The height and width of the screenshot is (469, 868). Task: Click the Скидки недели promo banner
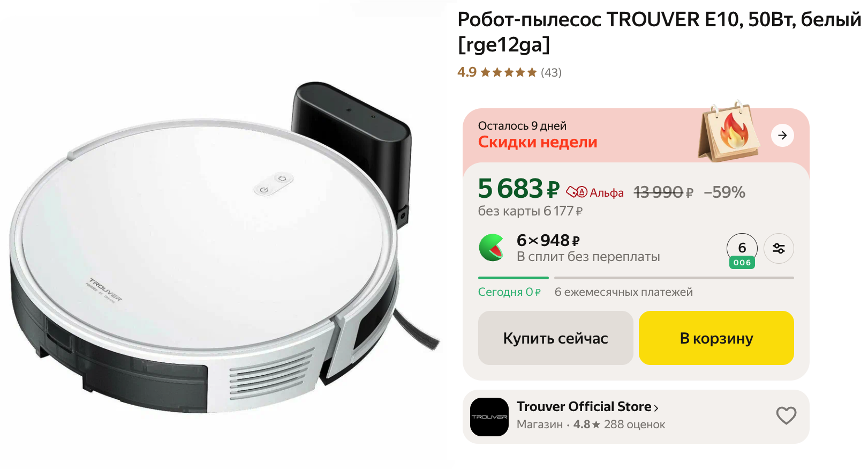click(636, 136)
